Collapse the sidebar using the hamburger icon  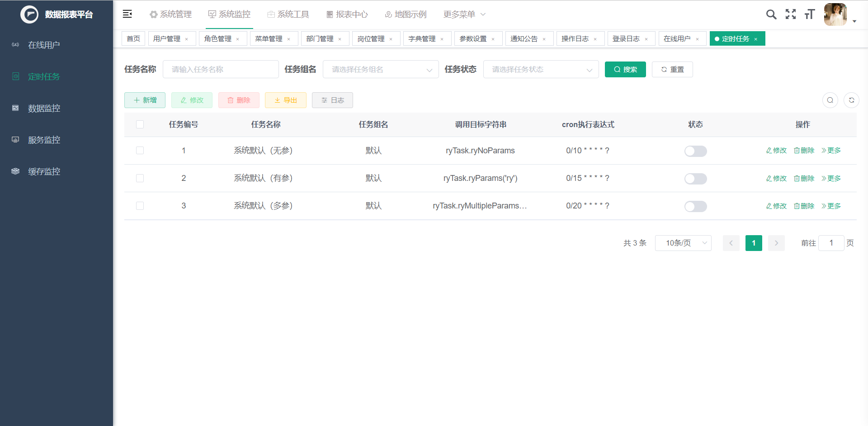pos(127,14)
